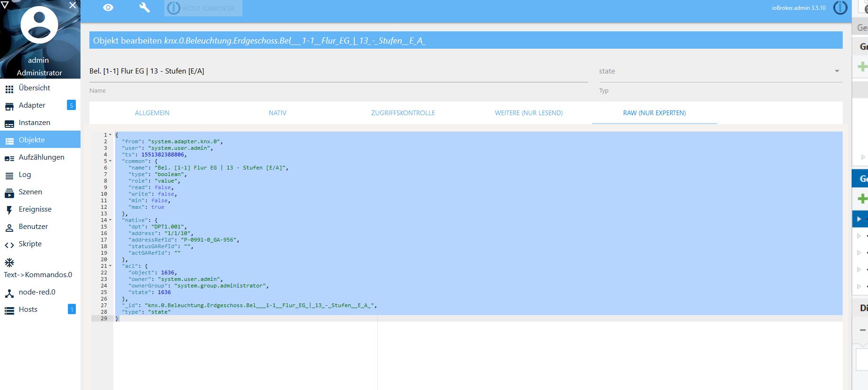
Task: Click the Text->Kommandos snowflake icon
Action: coord(9,263)
